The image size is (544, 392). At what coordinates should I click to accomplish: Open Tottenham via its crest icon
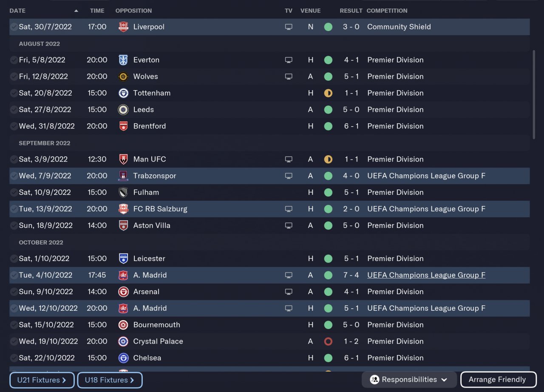(123, 93)
